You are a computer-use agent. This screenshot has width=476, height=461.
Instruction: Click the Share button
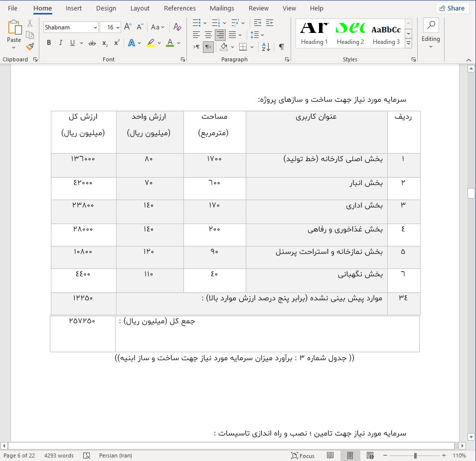click(452, 8)
